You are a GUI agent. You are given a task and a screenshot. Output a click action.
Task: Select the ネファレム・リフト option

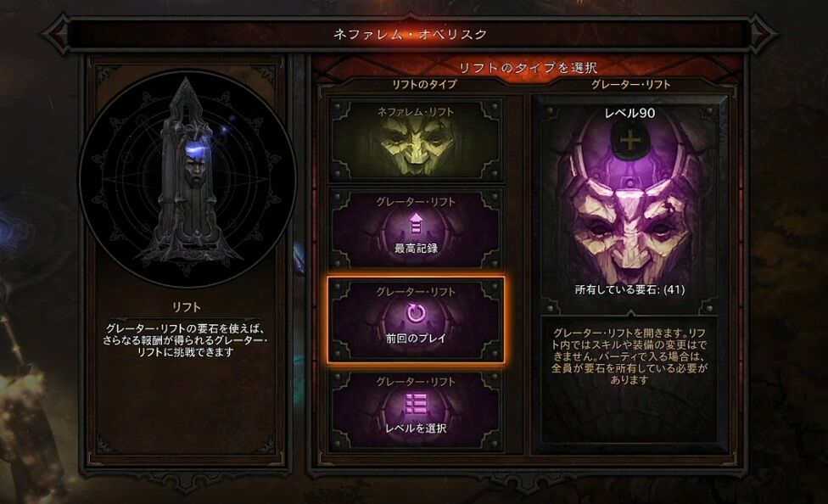pyautogui.click(x=416, y=140)
